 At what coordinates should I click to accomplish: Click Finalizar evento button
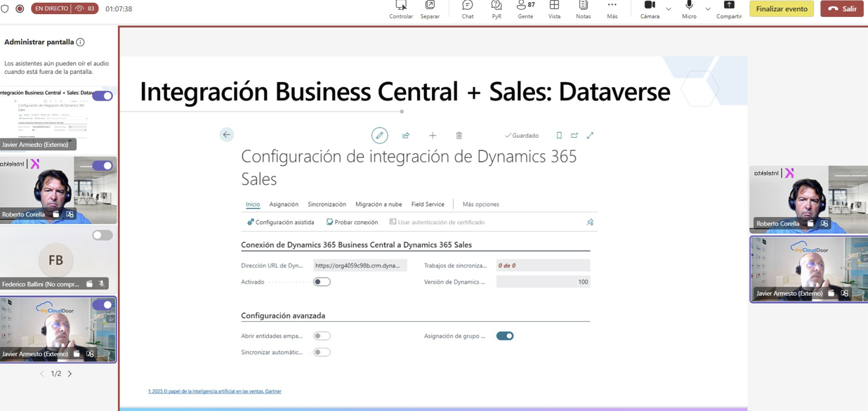click(x=782, y=9)
